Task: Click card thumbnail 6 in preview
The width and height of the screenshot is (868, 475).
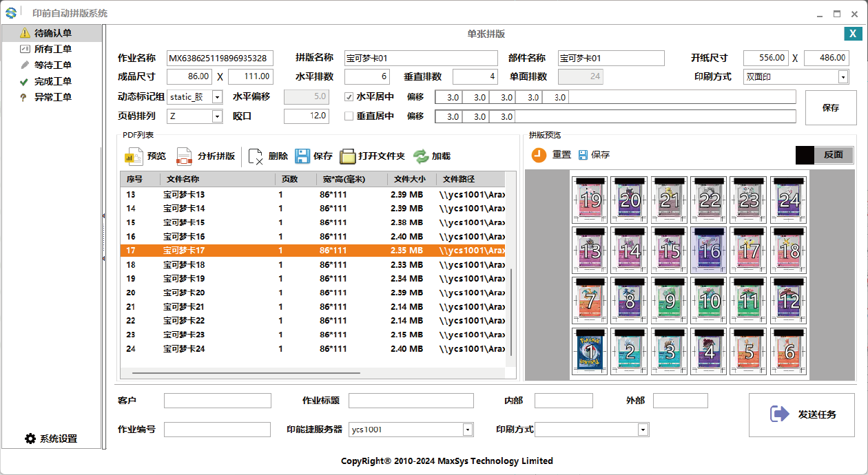Action: pyautogui.click(x=789, y=351)
